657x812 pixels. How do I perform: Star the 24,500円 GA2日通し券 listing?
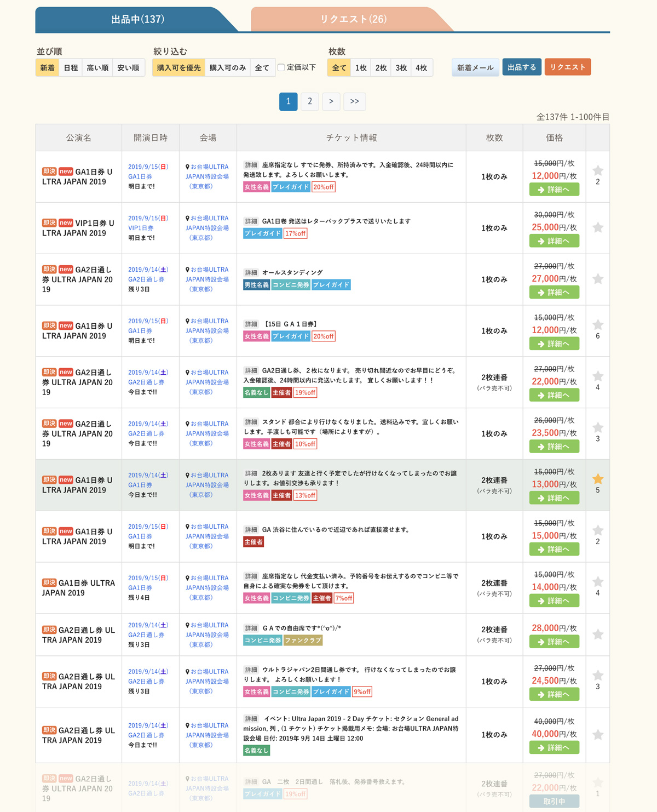[x=598, y=676]
